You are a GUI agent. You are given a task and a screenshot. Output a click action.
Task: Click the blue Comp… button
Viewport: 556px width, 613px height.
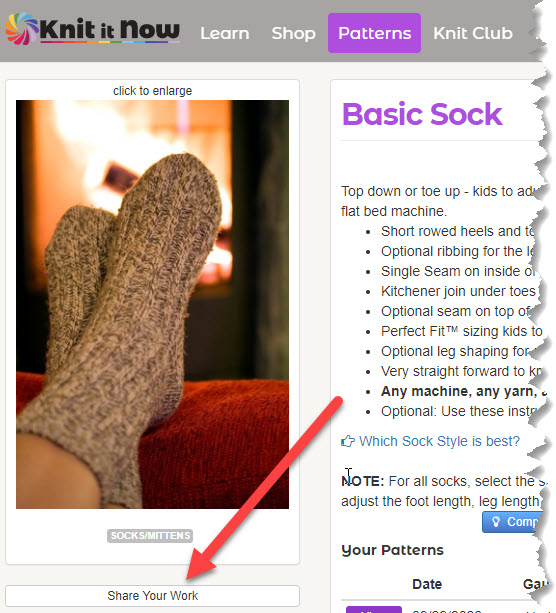pos(513,522)
